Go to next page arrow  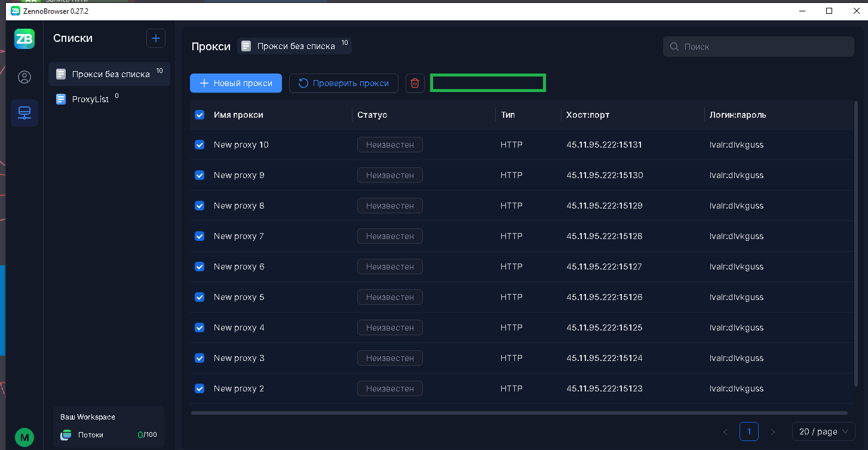click(773, 431)
